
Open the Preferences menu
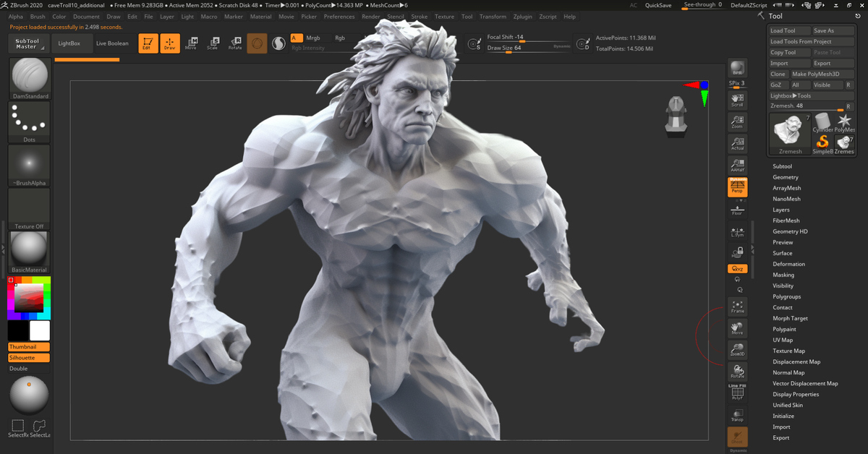[x=339, y=16]
